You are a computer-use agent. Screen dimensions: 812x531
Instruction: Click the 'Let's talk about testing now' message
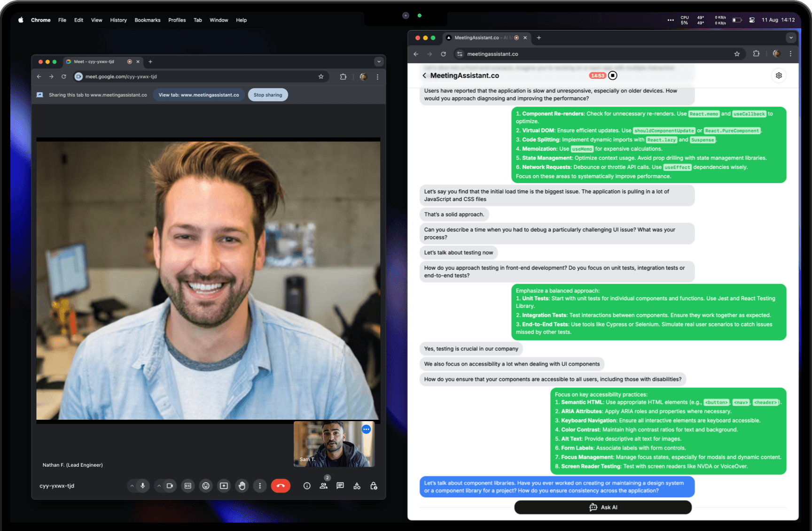459,253
